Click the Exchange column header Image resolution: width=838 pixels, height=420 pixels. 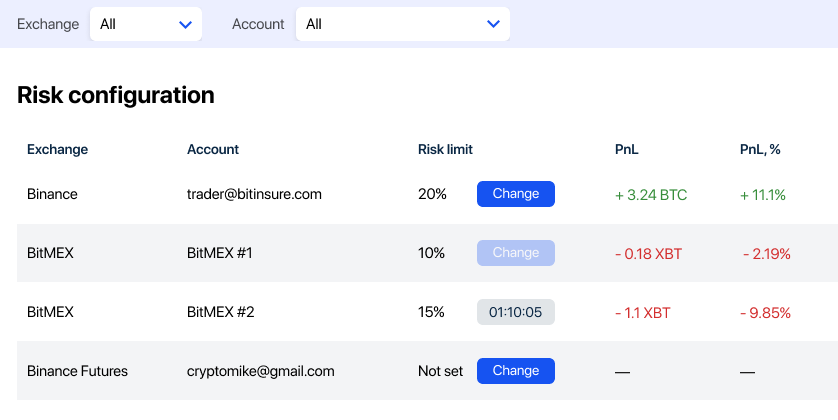tap(57, 149)
